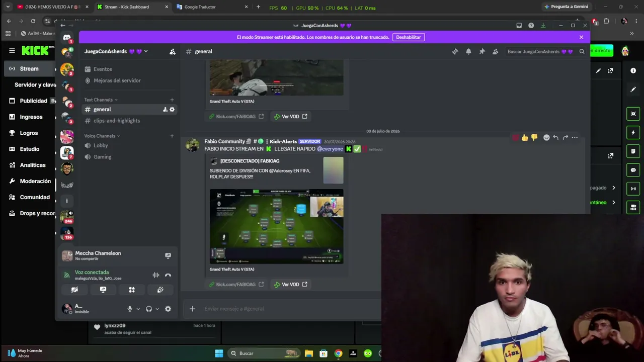Screen dimensions: 644x362
Task: Mute the Discord microphone
Action: point(129,309)
